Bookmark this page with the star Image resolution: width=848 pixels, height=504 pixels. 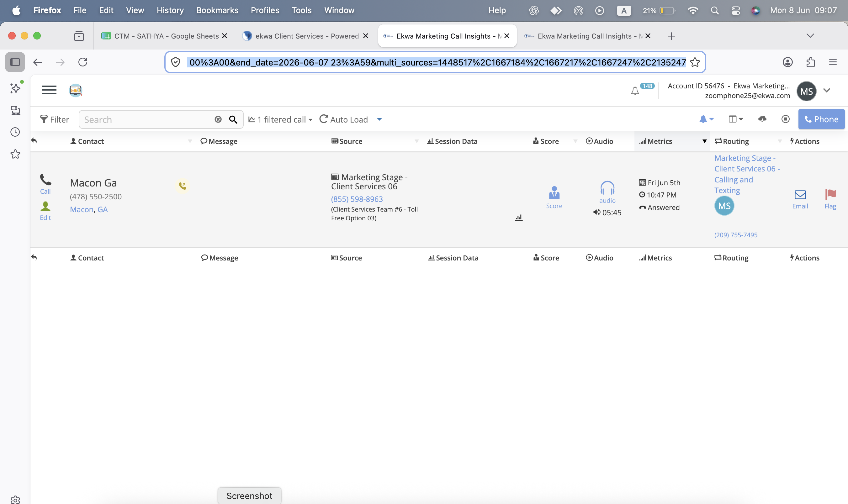coord(695,62)
